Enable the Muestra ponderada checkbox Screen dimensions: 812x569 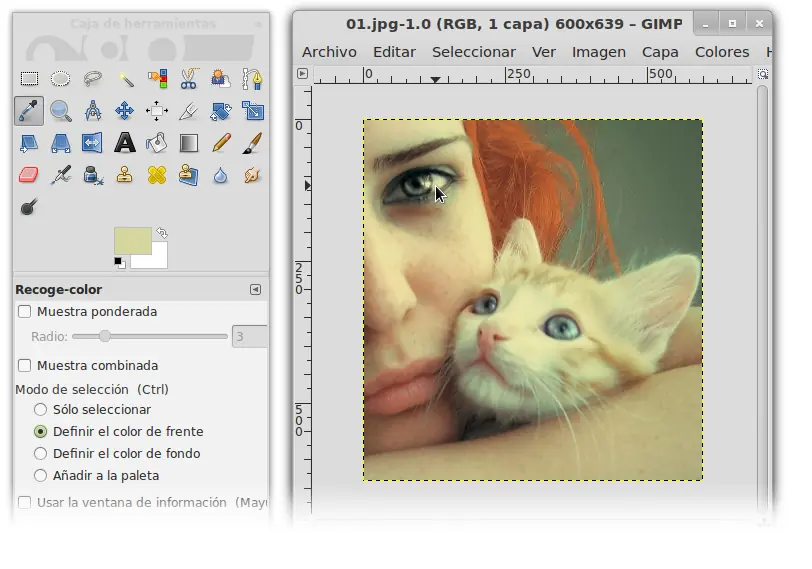coord(24,312)
